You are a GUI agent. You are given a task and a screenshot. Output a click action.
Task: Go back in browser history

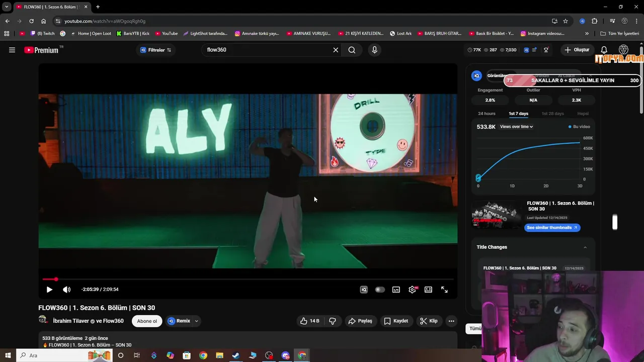[7, 21]
